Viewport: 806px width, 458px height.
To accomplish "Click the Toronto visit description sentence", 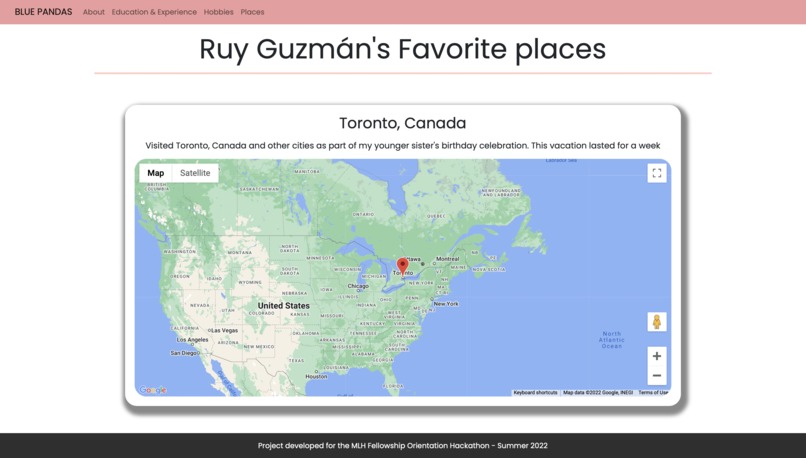I will tap(402, 145).
